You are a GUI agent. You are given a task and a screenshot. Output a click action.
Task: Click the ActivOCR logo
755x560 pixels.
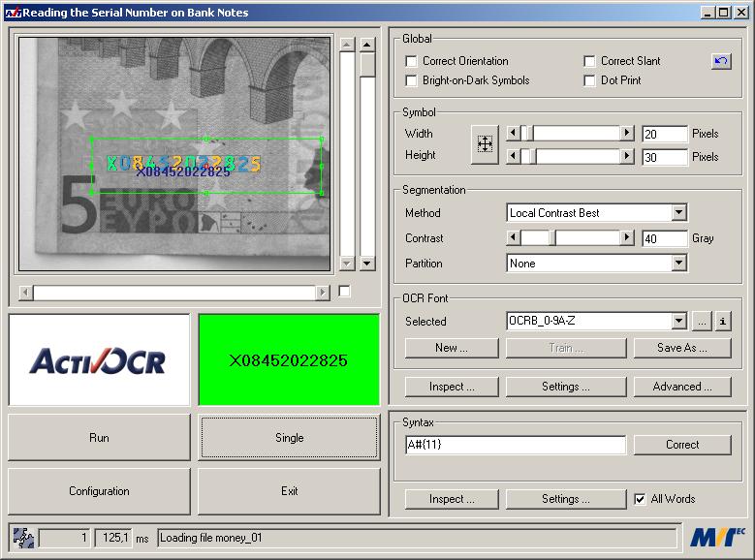[x=99, y=359]
